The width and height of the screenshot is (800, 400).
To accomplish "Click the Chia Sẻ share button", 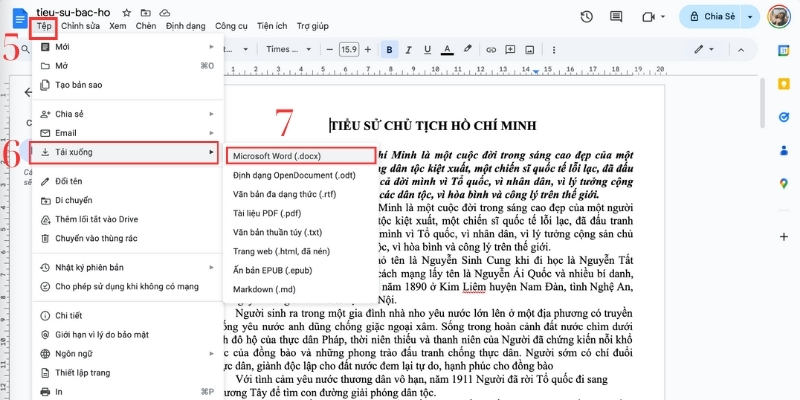I will pos(713,17).
